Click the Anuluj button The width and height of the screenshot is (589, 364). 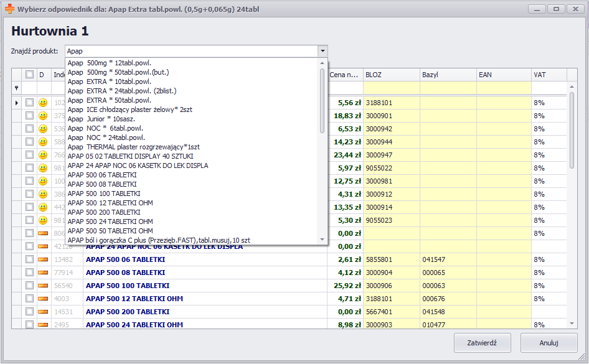point(549,343)
